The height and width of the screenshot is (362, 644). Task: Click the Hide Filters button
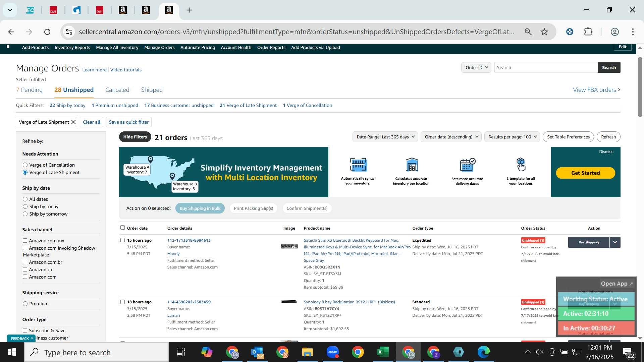coord(135,137)
